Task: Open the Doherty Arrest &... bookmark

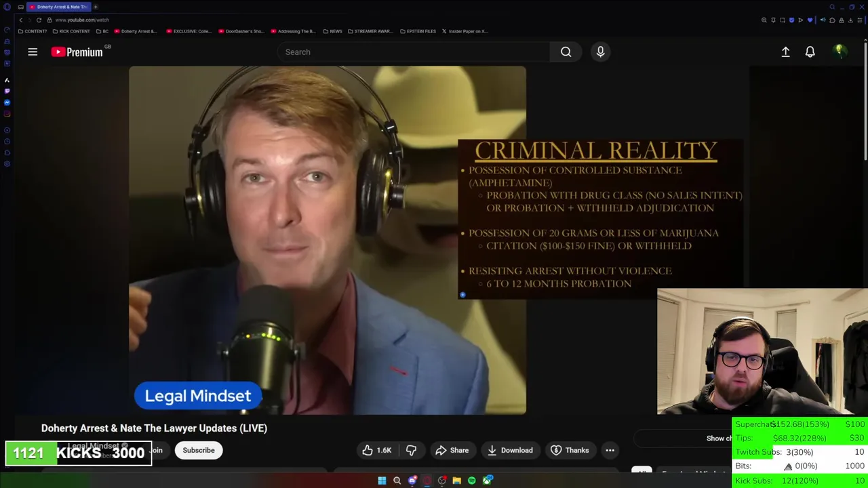Action: (x=136, y=31)
